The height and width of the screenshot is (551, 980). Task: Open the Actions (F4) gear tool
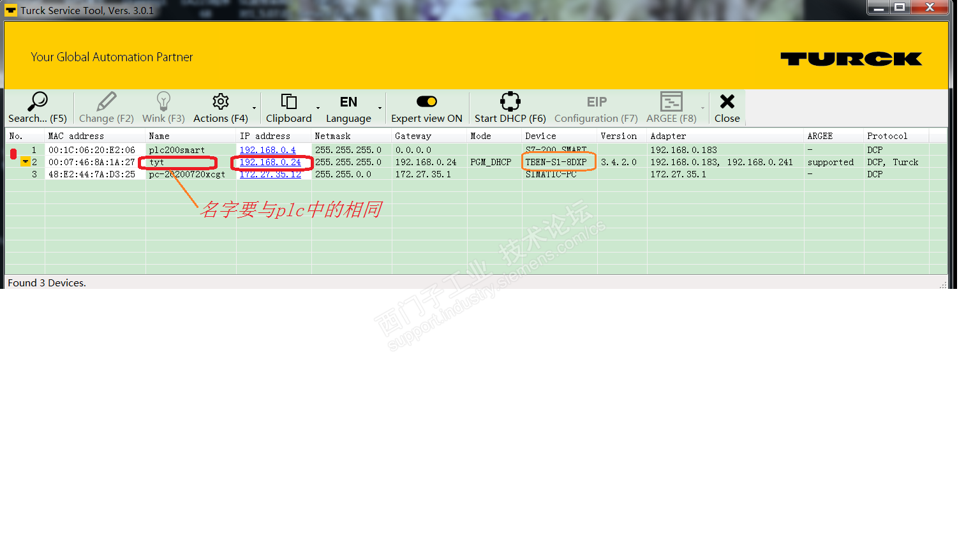[x=221, y=107]
